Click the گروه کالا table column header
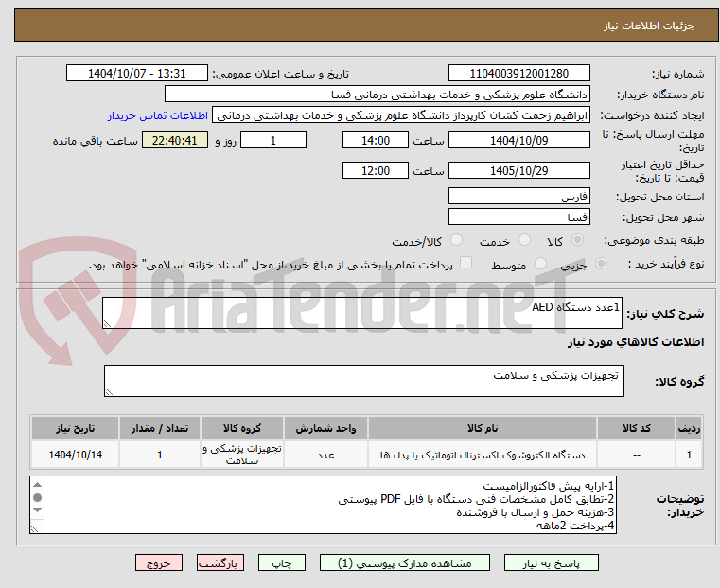 242,428
